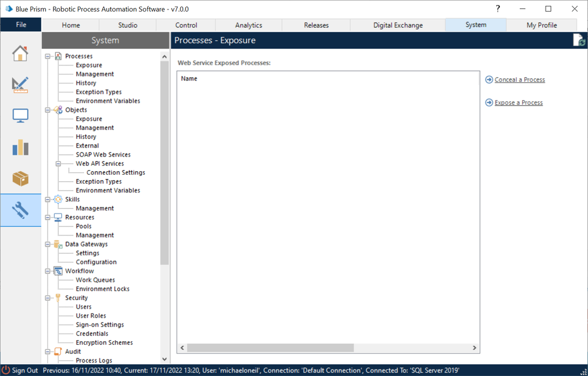Viewport: 588px width, 376px height.
Task: Open the Studio design icon in sidebar
Action: 20,85
